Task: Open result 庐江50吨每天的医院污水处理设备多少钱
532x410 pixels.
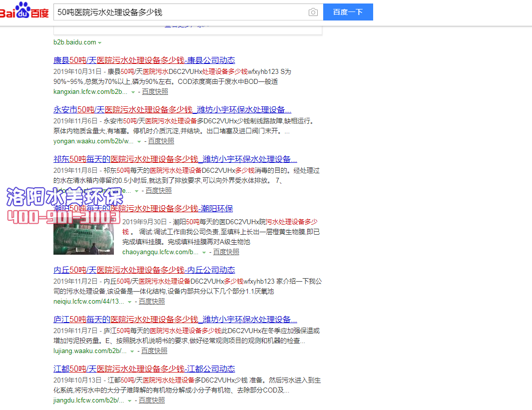Action: coord(175,320)
